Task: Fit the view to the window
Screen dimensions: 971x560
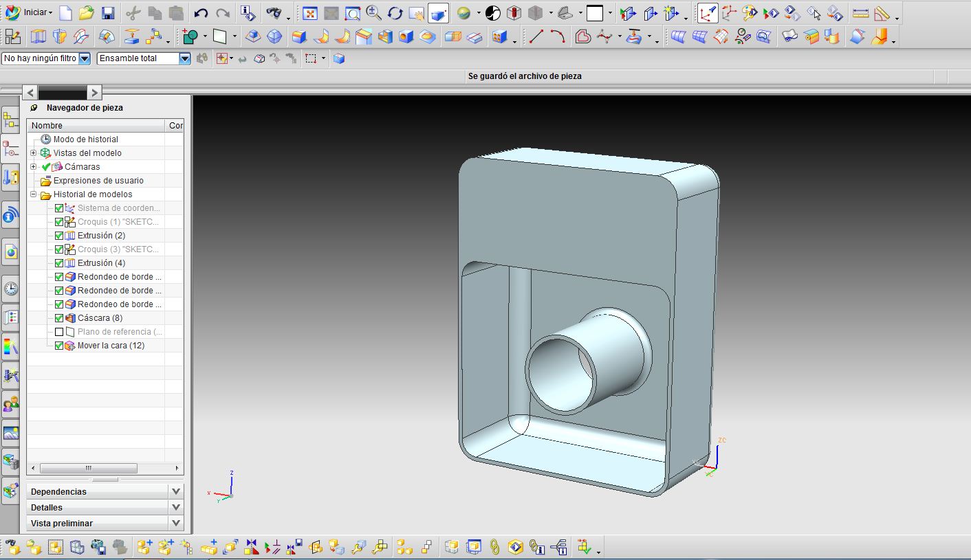Action: coord(309,12)
